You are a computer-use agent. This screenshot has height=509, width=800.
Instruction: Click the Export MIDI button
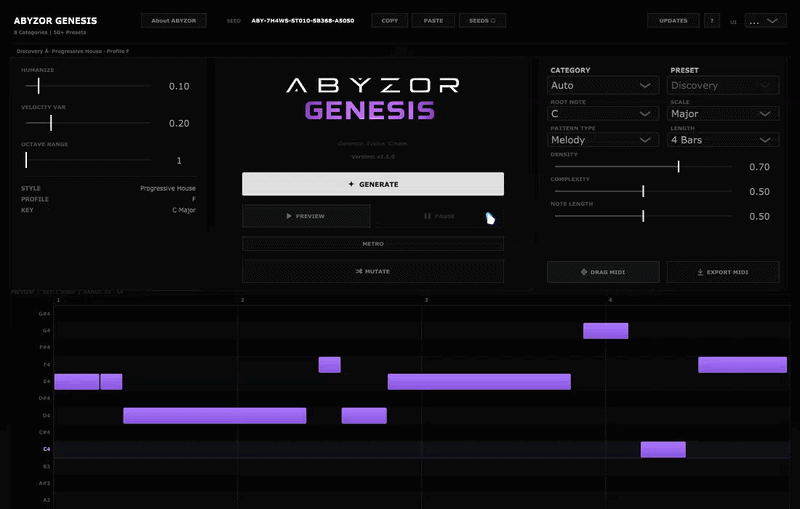click(723, 272)
